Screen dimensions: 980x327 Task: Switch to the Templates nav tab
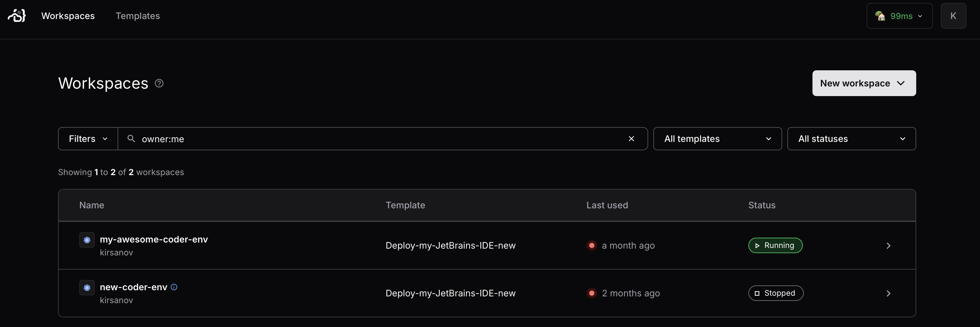138,15
